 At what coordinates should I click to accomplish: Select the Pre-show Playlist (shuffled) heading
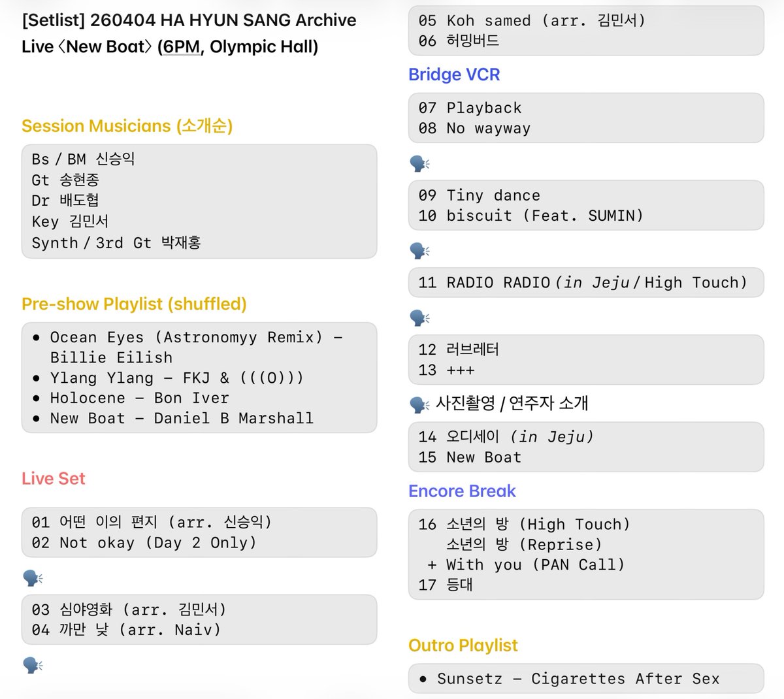134,304
